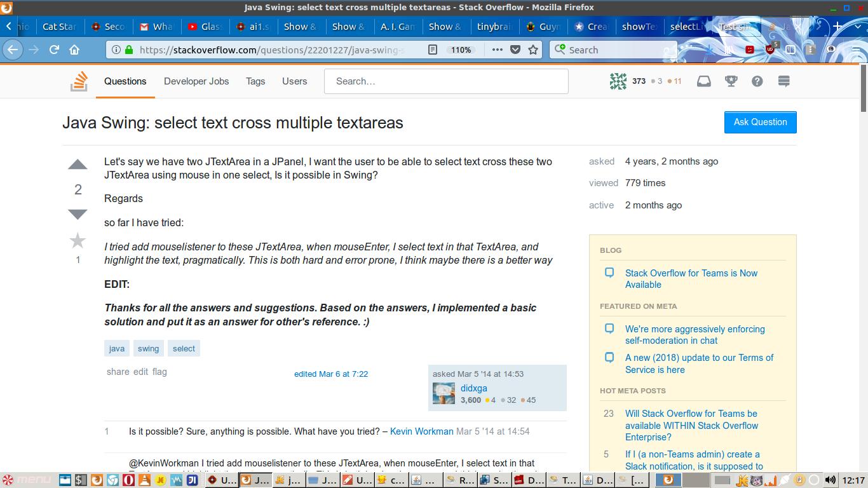The image size is (868, 488).
Task: Open Kevin Workman's profile link
Action: pos(421,431)
